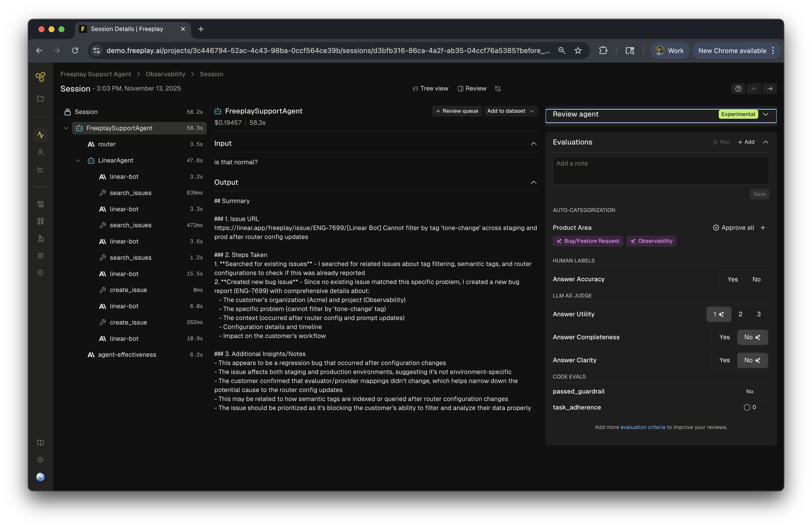Click the Add a note text field
The image size is (812, 528).
click(x=660, y=170)
